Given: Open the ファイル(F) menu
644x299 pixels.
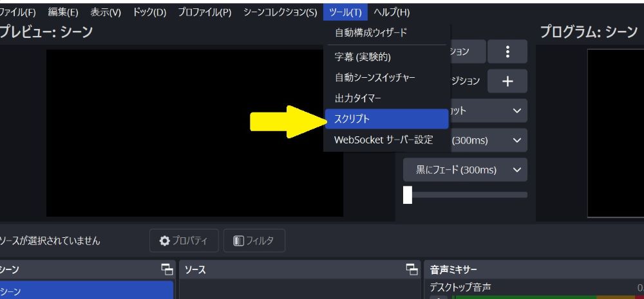Looking at the screenshot, I should tap(17, 12).
